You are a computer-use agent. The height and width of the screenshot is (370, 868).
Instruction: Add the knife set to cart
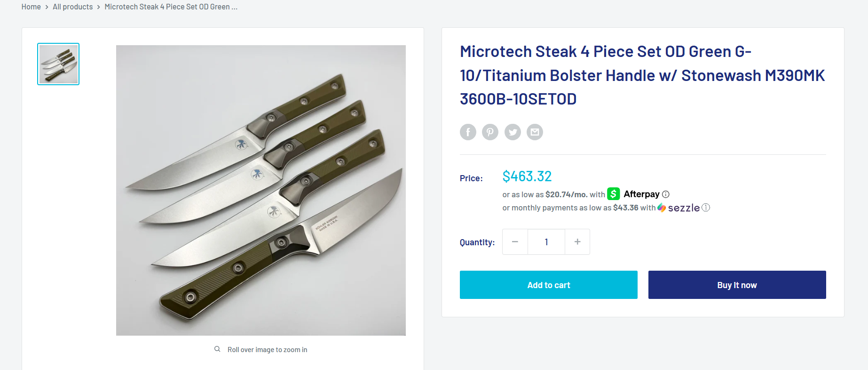(x=548, y=285)
